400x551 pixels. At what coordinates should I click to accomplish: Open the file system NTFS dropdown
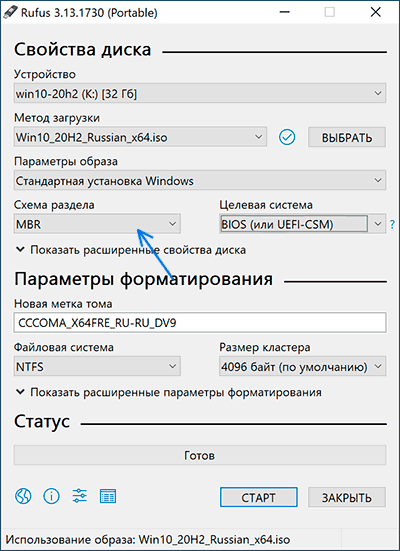point(97,367)
